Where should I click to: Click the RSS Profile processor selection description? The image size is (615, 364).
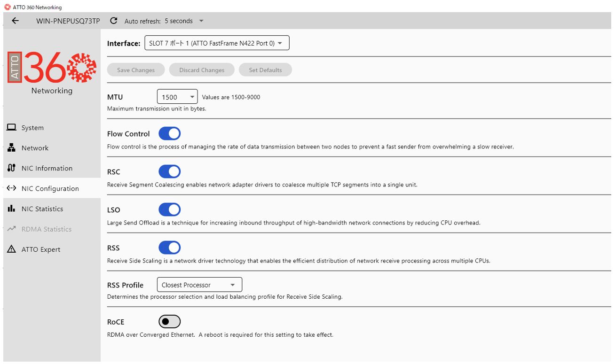coord(225,297)
